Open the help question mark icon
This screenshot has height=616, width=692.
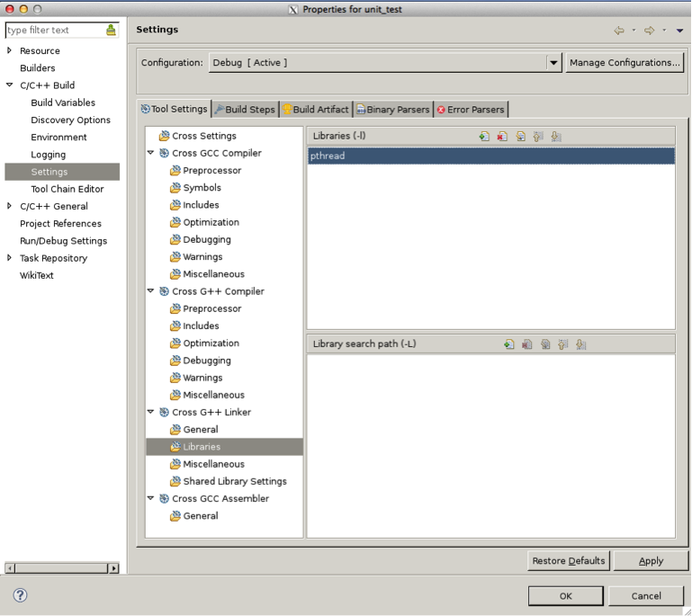(x=21, y=595)
